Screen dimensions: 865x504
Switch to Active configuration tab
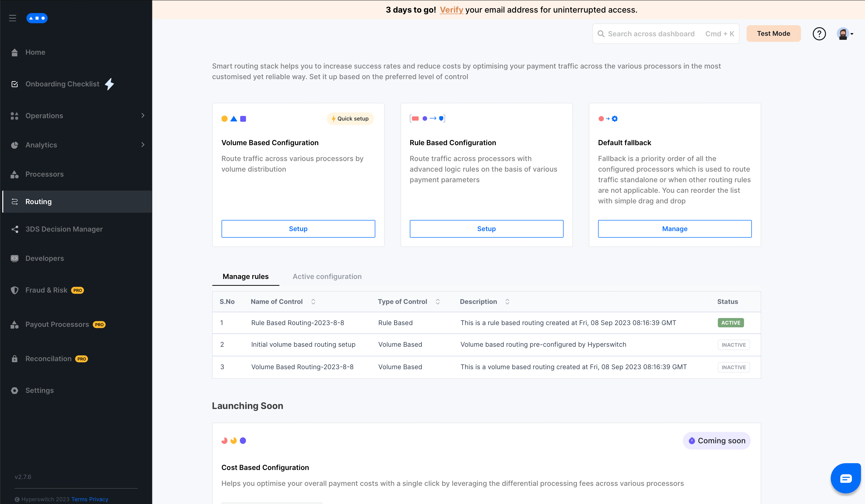327,276
